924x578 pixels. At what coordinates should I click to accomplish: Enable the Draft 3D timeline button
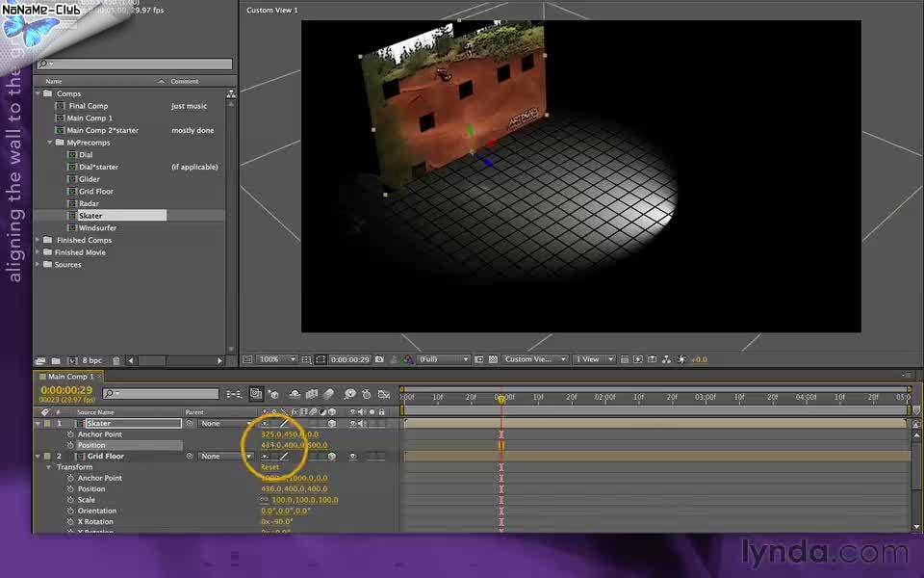[x=273, y=394]
